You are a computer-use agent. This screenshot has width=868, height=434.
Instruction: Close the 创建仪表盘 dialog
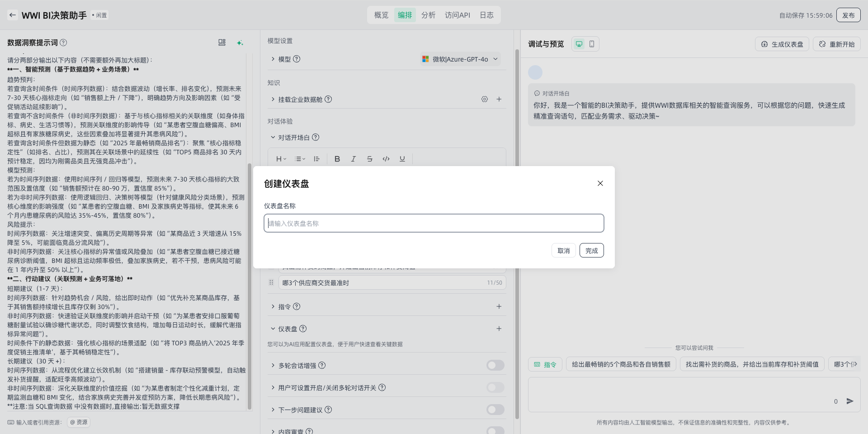(x=600, y=183)
